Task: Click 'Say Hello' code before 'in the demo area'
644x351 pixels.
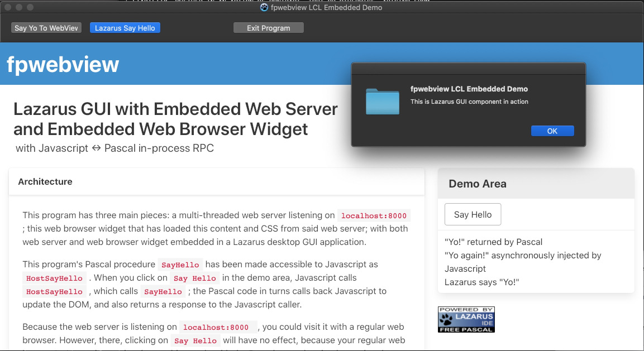Action: tap(195, 278)
